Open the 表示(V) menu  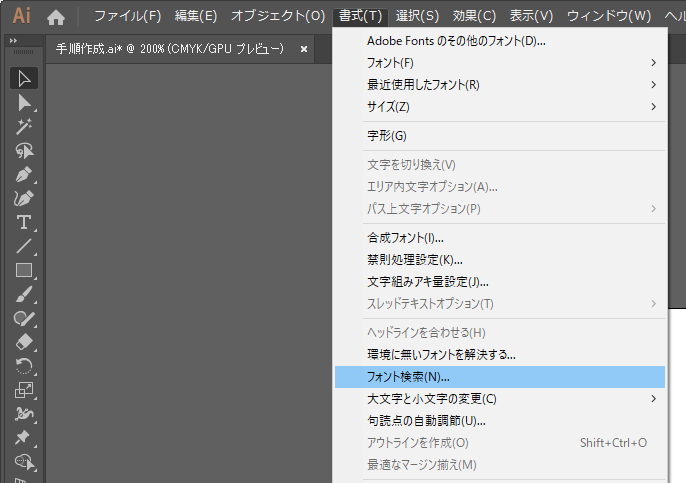[531, 16]
